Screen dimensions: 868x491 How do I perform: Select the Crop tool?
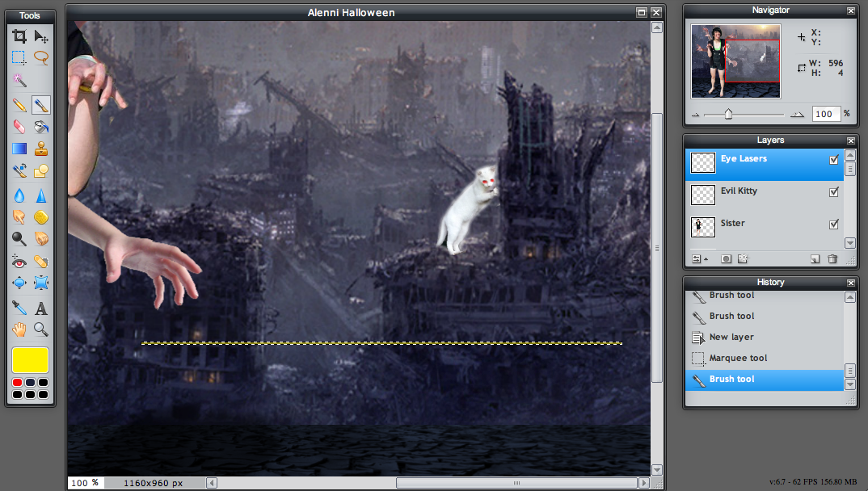pyautogui.click(x=19, y=36)
